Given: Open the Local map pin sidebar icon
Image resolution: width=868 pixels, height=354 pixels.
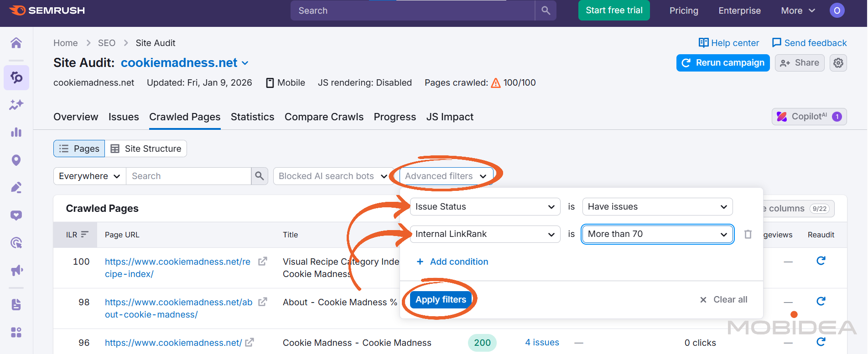Looking at the screenshot, I should pyautogui.click(x=16, y=160).
